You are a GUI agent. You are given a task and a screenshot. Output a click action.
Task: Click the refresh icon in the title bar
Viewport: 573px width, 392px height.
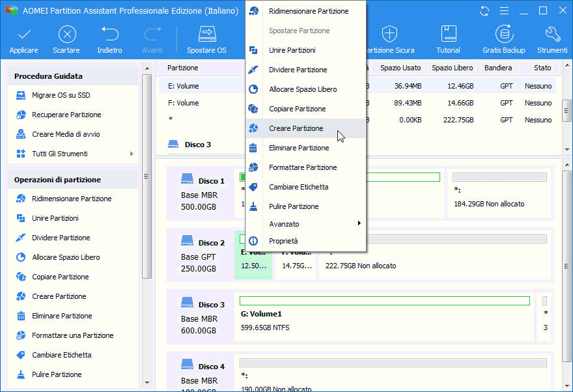coord(484,11)
